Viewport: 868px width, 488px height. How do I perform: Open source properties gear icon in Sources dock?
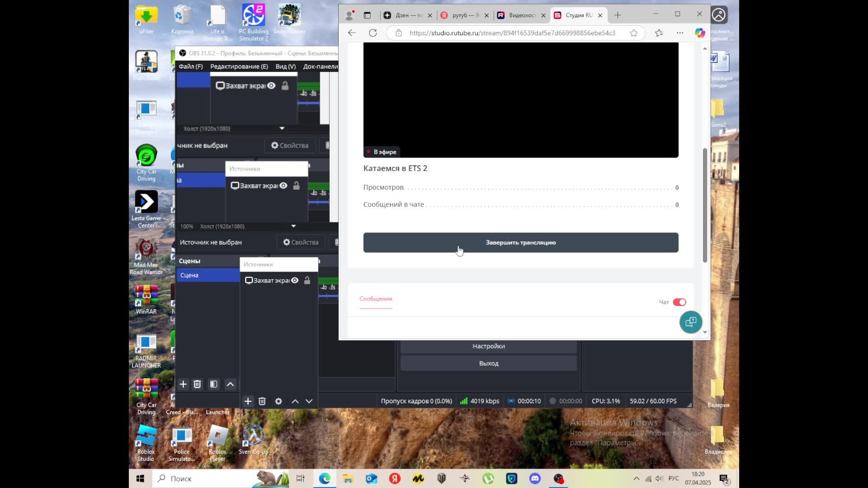click(x=278, y=401)
